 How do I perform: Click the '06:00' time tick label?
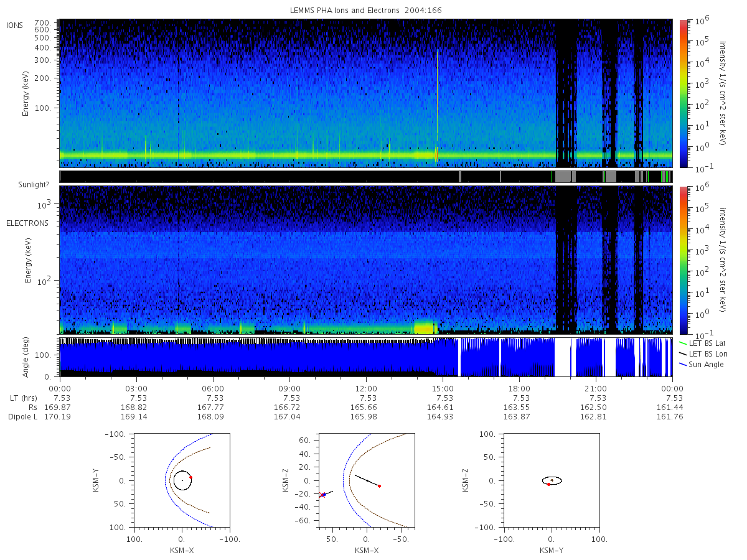pos(213,388)
